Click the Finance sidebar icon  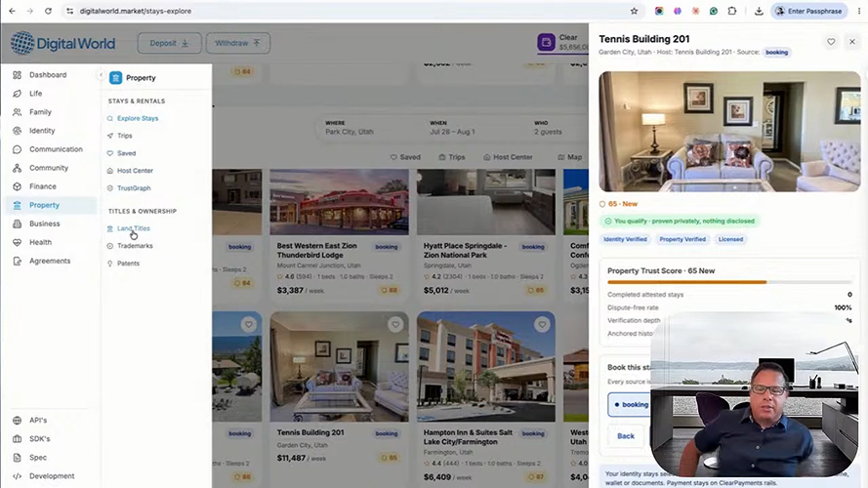[18, 186]
